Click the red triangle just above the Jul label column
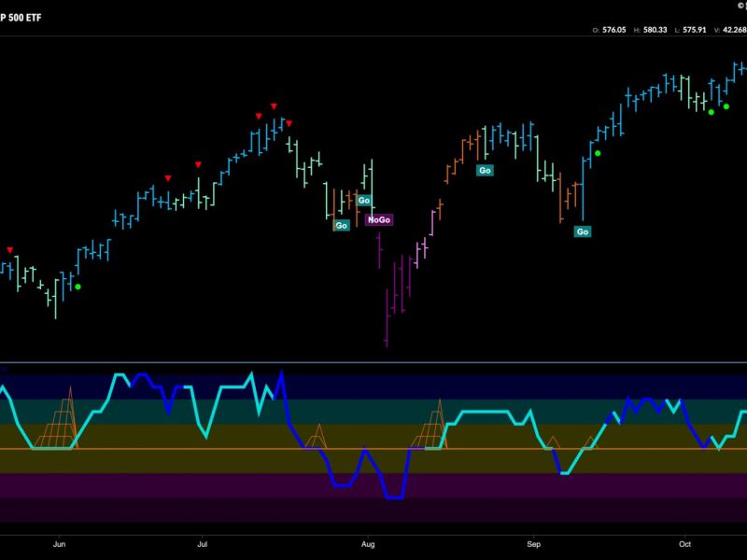Screen dimensions: 747x560 pyautogui.click(x=198, y=165)
